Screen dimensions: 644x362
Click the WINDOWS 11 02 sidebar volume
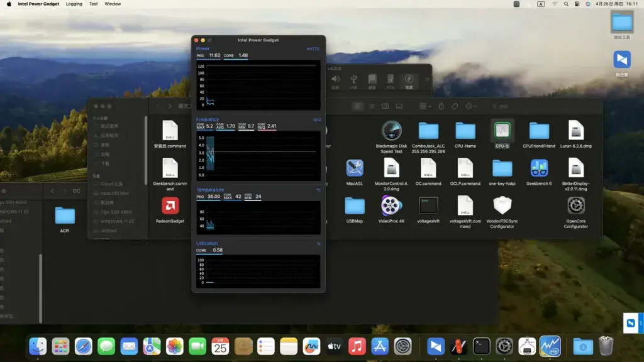(x=117, y=221)
